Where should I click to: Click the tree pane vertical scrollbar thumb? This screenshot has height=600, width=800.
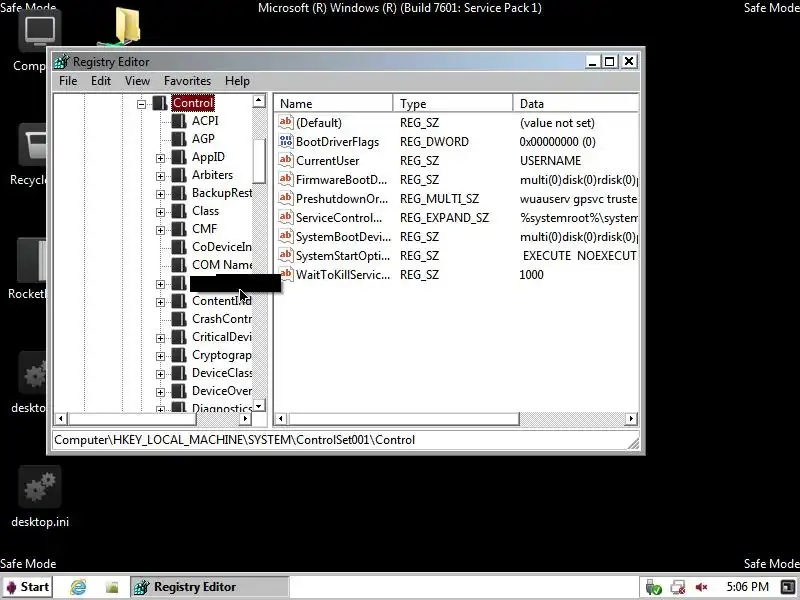[x=259, y=161]
